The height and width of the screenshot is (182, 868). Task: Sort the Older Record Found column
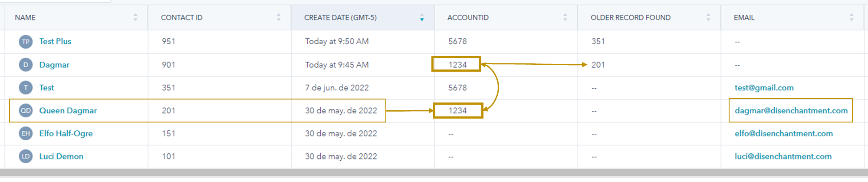click(x=708, y=17)
